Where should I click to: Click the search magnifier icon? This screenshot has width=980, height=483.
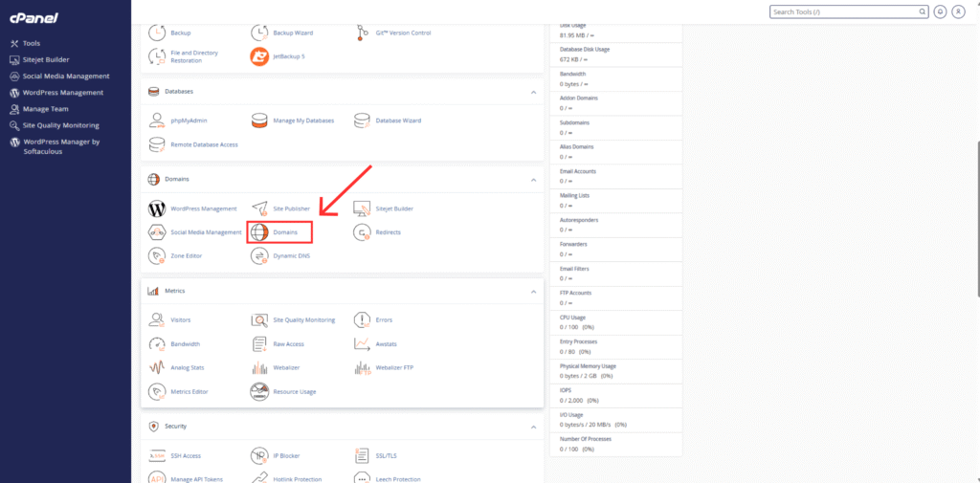923,11
